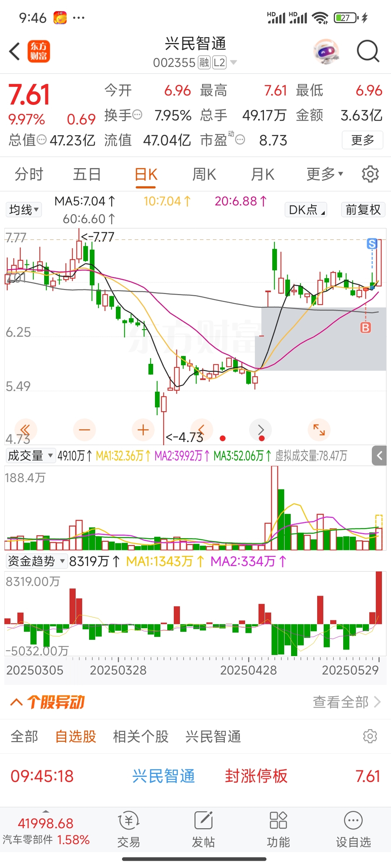This screenshot has height=868, width=391.
Task: Move chart left with left chevron
Action: point(202,430)
